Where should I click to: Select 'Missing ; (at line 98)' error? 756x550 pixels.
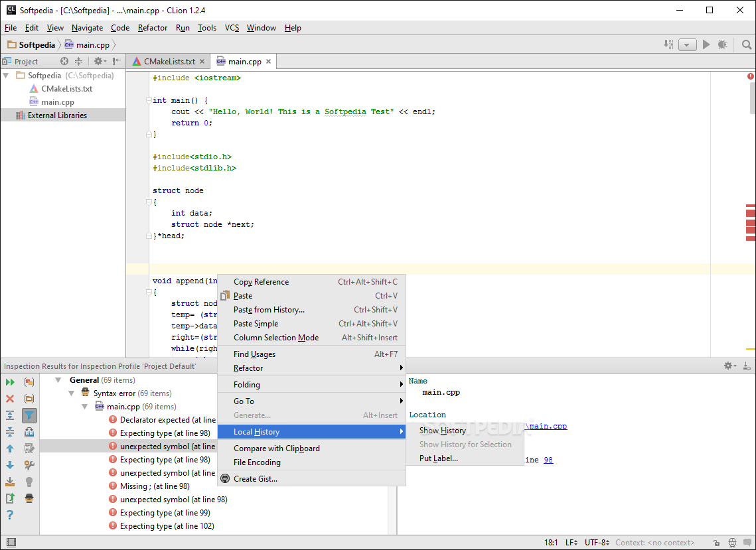click(155, 486)
